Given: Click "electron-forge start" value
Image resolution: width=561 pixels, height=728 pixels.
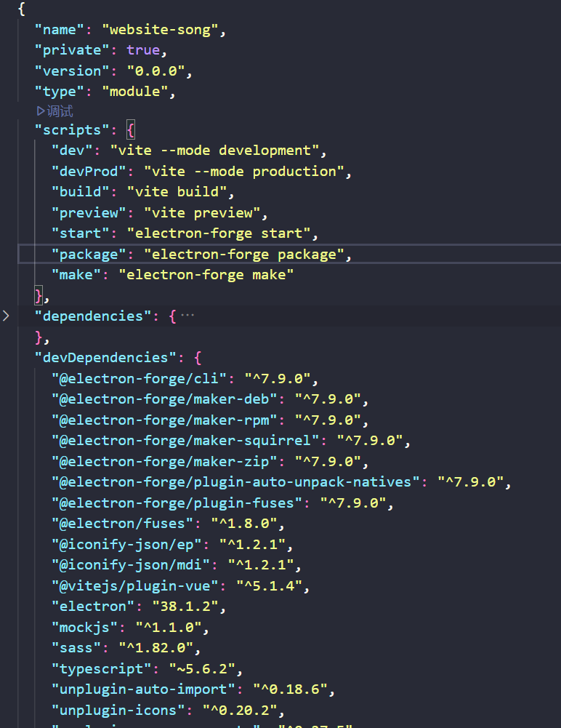Looking at the screenshot, I should (219, 233).
